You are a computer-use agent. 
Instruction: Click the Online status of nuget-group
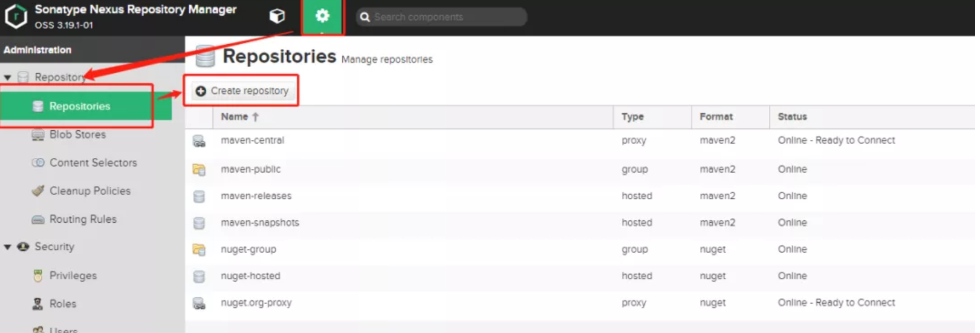pos(792,249)
